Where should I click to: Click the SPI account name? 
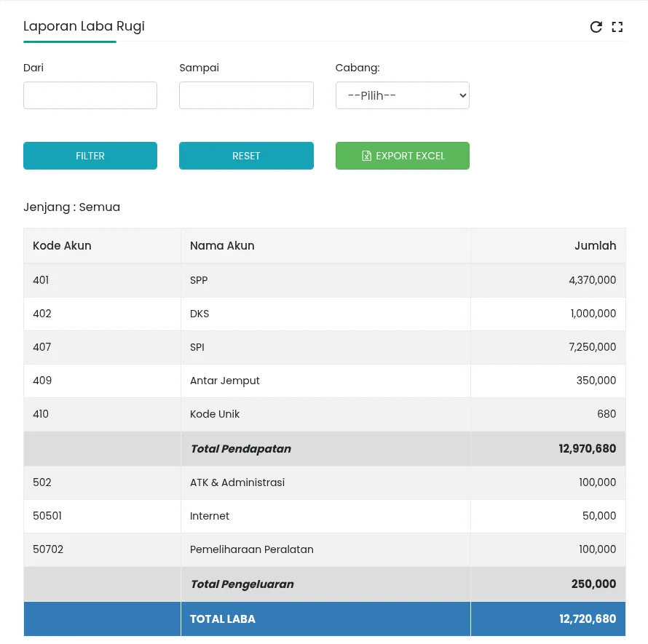tap(197, 347)
